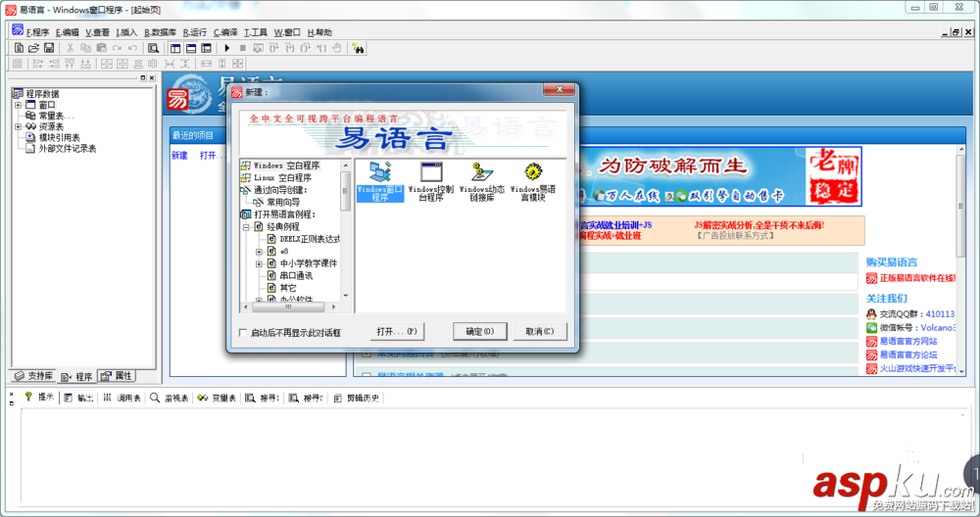Screen dimensions: 980x517
Task: Click the Find magnifier toolbar icon
Action: 153,48
